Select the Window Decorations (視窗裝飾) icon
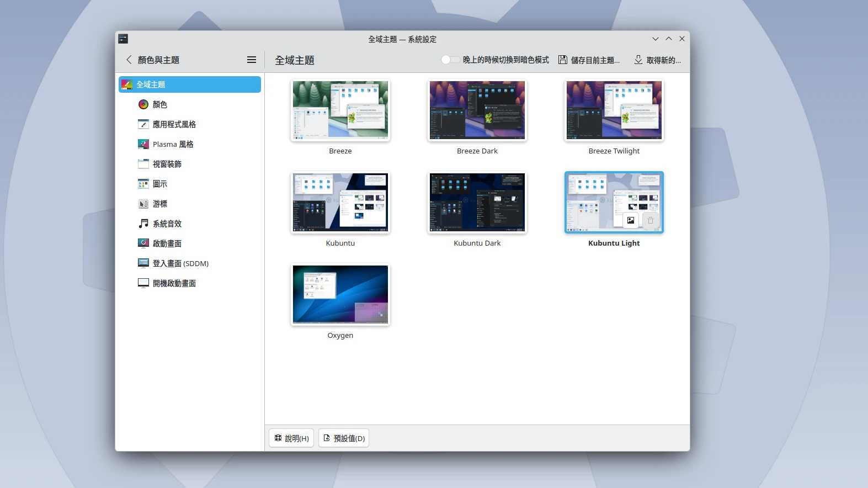The width and height of the screenshot is (868, 488). (x=143, y=164)
